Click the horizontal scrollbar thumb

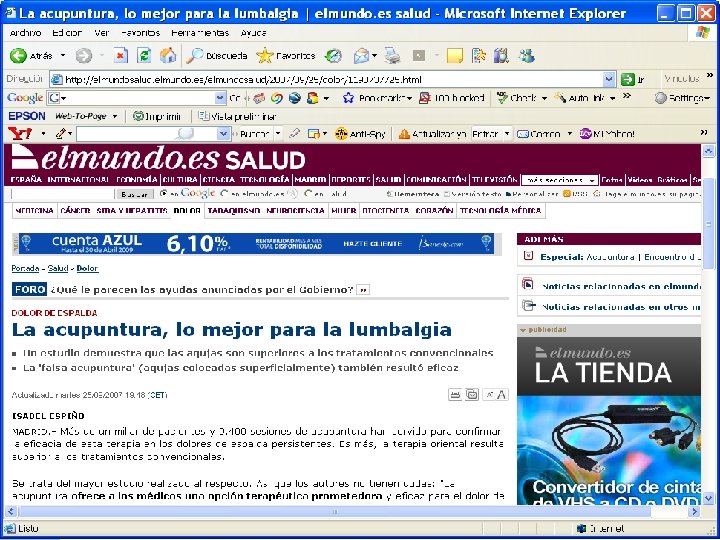click(334, 512)
